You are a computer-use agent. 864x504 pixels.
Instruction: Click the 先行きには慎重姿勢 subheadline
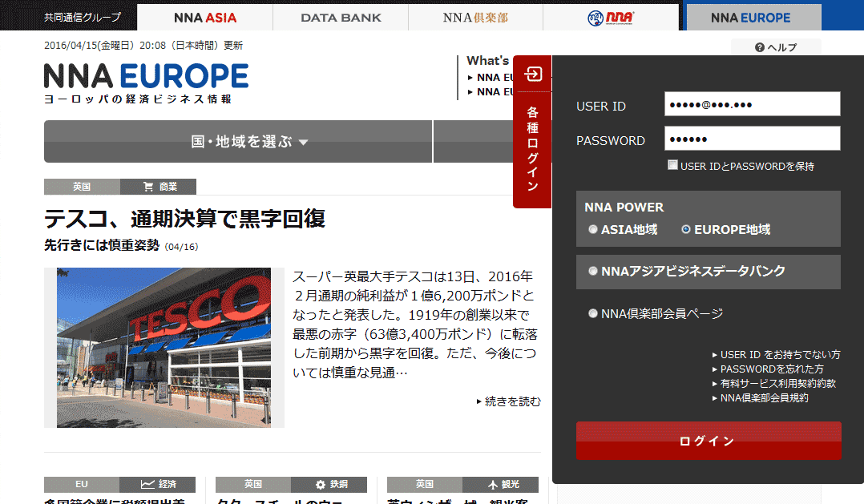tap(102, 245)
